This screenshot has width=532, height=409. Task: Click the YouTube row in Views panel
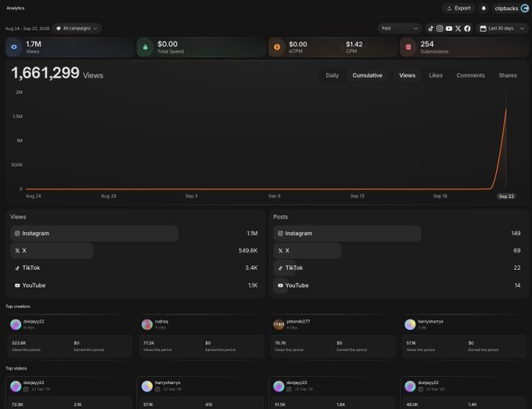[135, 285]
